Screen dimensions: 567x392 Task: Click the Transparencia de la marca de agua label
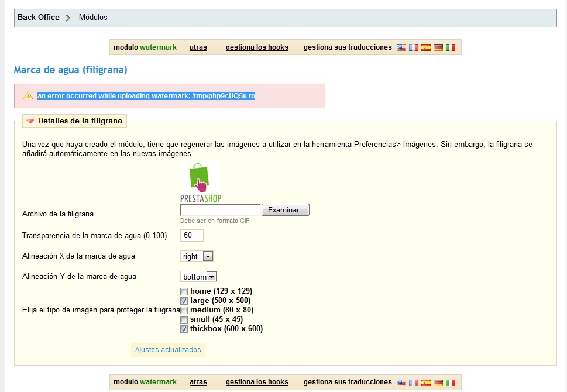[95, 236]
